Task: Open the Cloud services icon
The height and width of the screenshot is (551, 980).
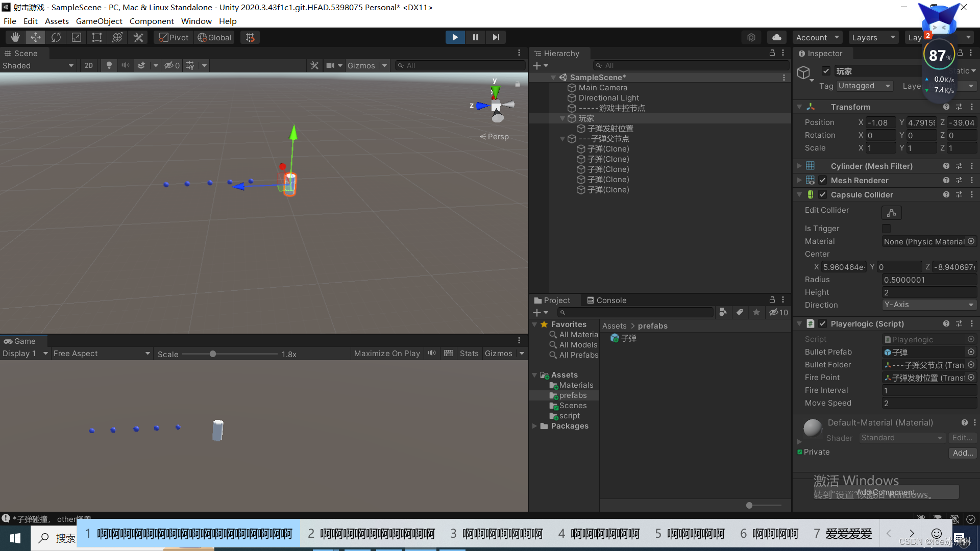Action: pos(776,37)
